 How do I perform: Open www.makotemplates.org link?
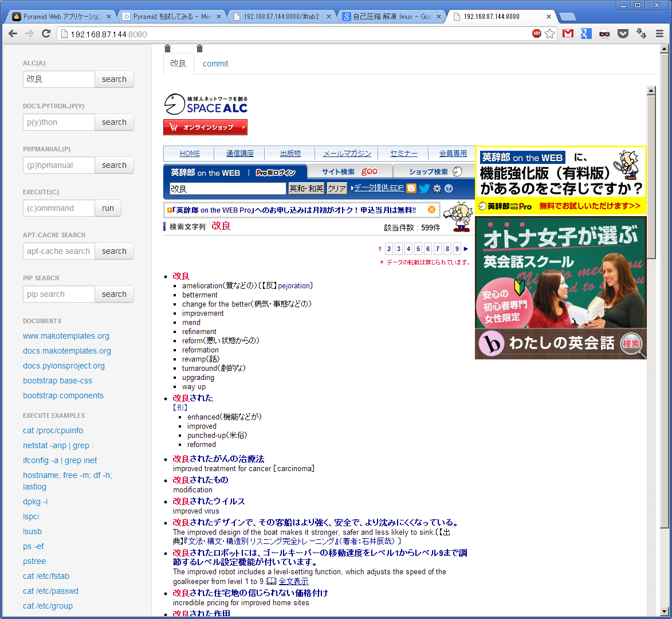pyautogui.click(x=66, y=336)
